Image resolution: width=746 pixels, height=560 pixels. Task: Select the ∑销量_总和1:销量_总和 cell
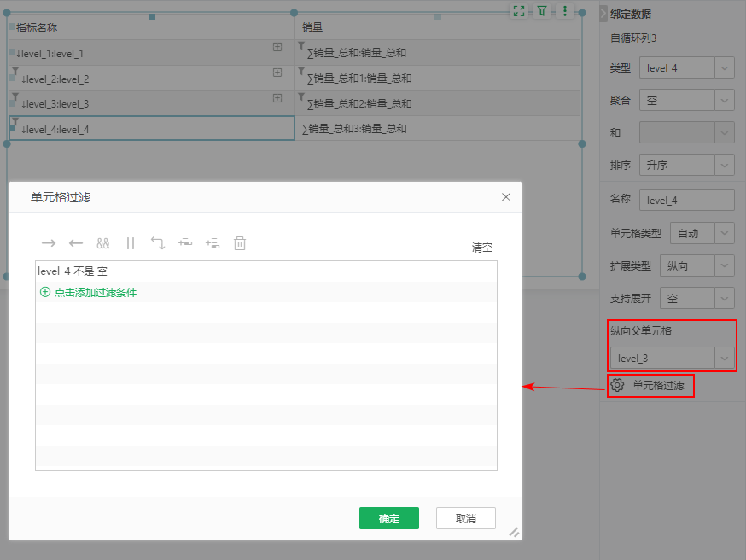438,79
